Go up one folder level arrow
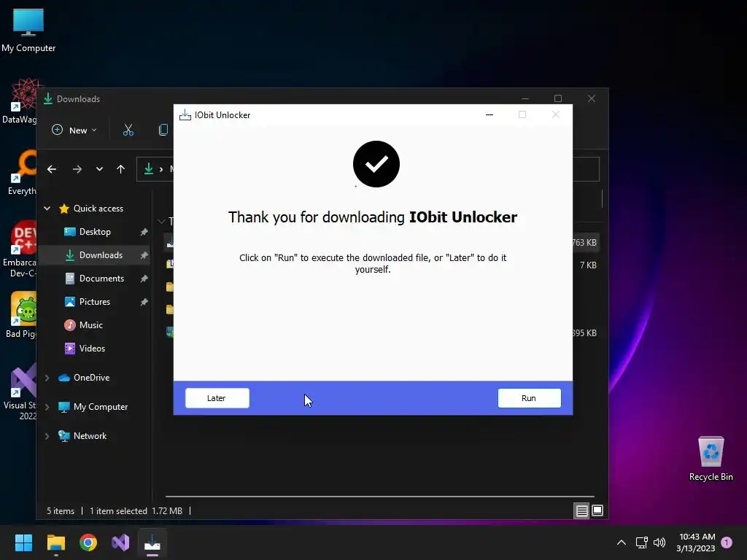Screen dimensions: 747x560 (120, 169)
